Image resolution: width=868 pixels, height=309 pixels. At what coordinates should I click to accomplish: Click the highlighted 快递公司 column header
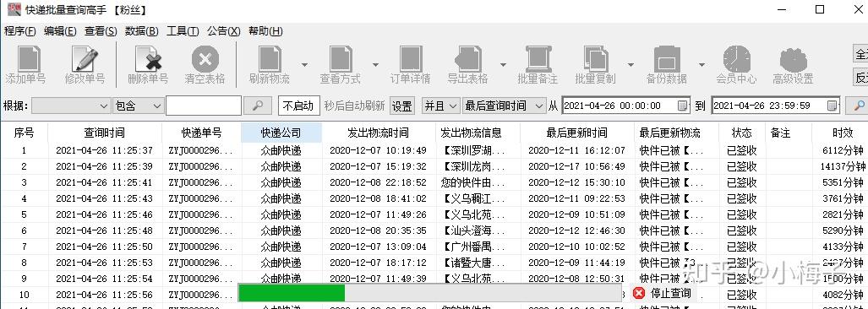pos(281,133)
